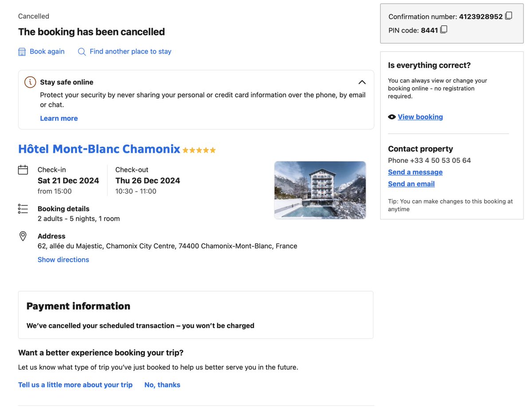The height and width of the screenshot is (407, 532).
Task: Click Tell us a little more about your trip
Action: (75, 385)
